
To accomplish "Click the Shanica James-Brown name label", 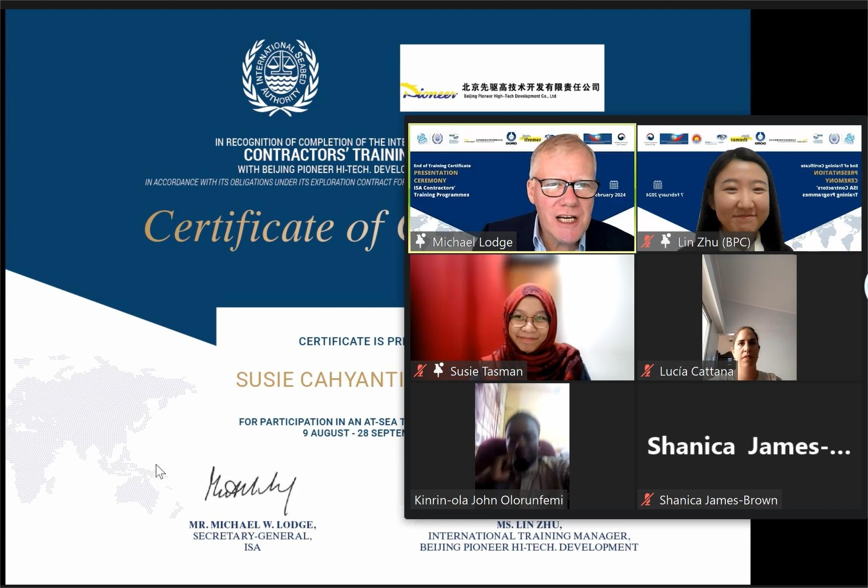I will [718, 500].
